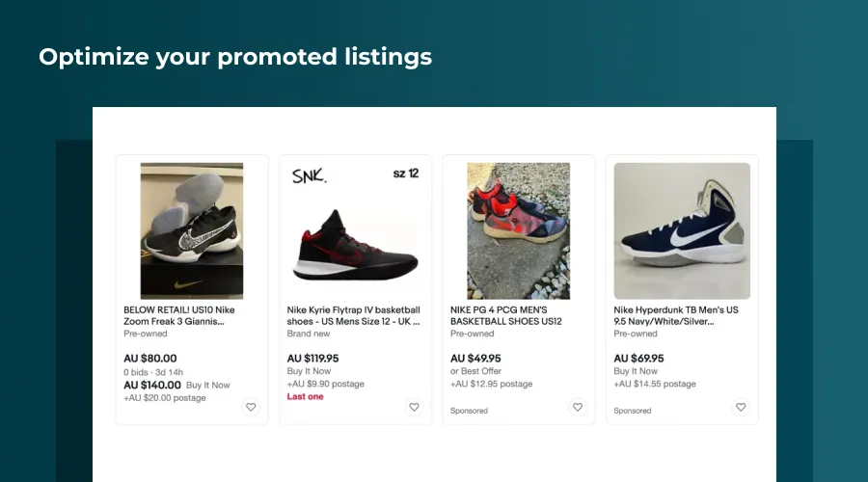Image resolution: width=868 pixels, height=482 pixels.
Task: Click heart icon on Nike Hyperdunk listing
Action: [x=741, y=407]
